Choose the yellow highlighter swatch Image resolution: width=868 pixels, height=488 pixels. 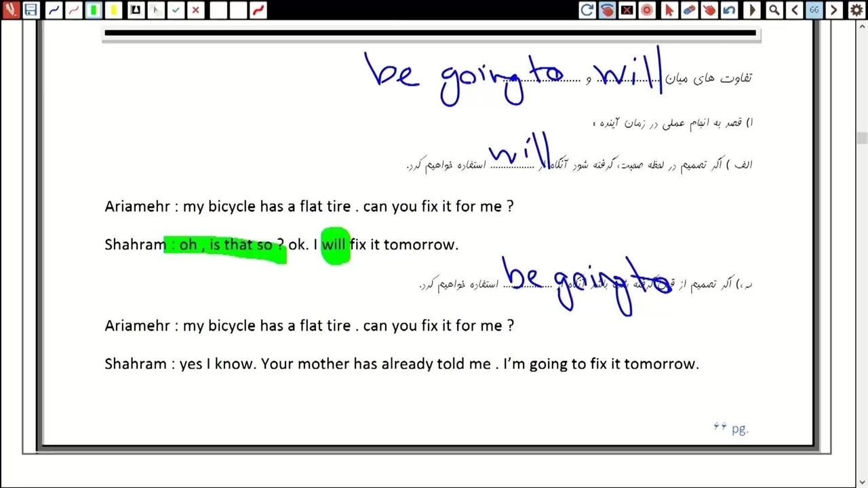[114, 10]
